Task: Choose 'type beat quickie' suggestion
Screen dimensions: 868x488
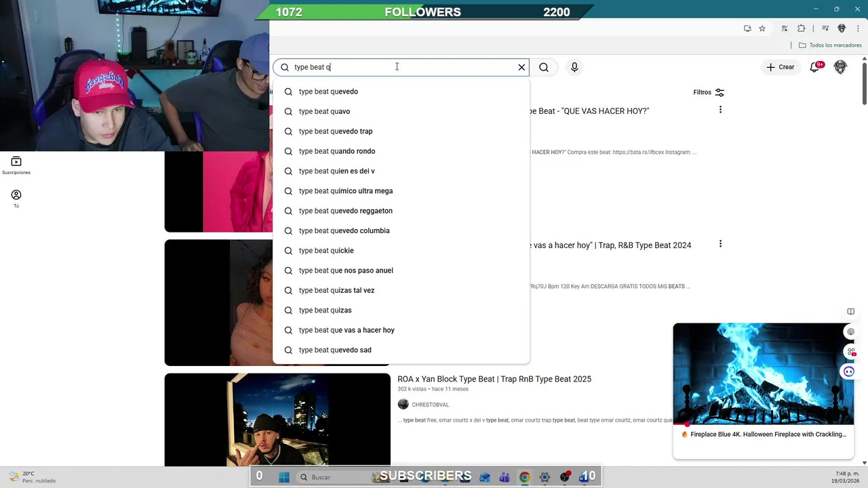Action: pos(401,251)
